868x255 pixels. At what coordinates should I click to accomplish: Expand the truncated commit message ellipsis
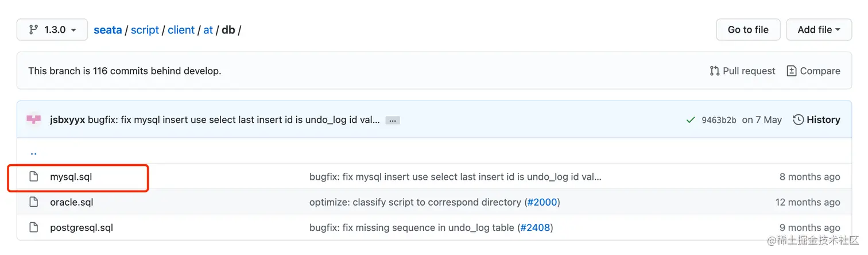[x=393, y=120]
